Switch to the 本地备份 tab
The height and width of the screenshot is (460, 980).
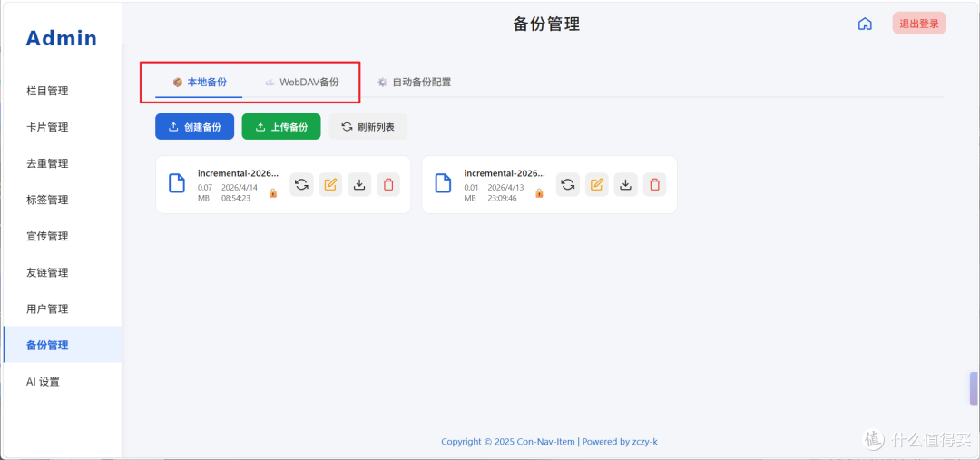click(199, 82)
